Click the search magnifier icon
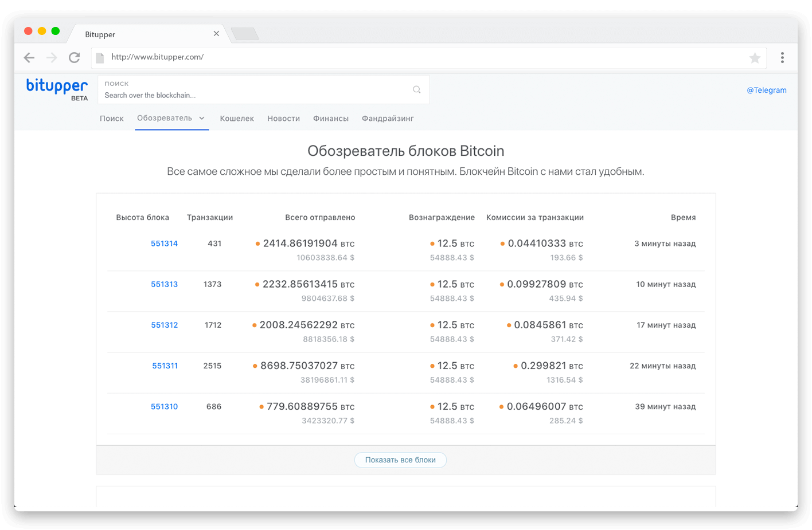This screenshot has height=530, width=812. tap(417, 89)
